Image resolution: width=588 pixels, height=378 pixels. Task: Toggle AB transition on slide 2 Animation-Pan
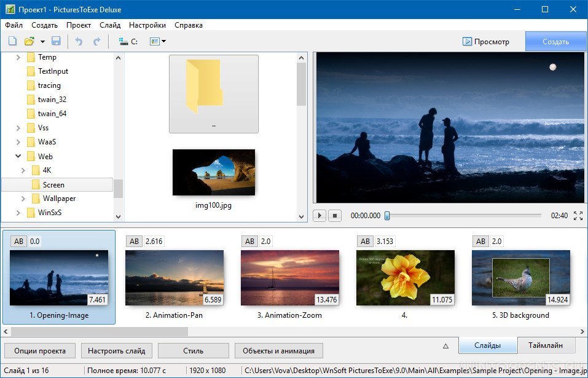point(134,242)
